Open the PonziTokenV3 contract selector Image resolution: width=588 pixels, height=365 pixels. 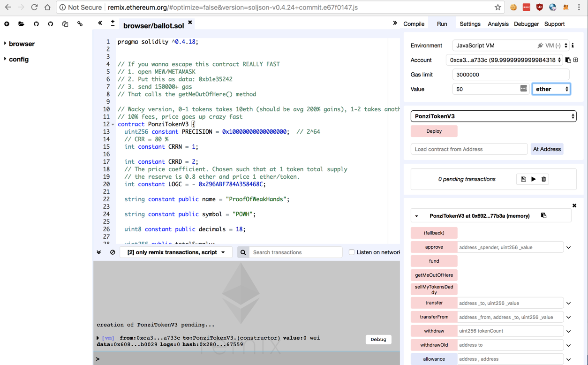[493, 116]
